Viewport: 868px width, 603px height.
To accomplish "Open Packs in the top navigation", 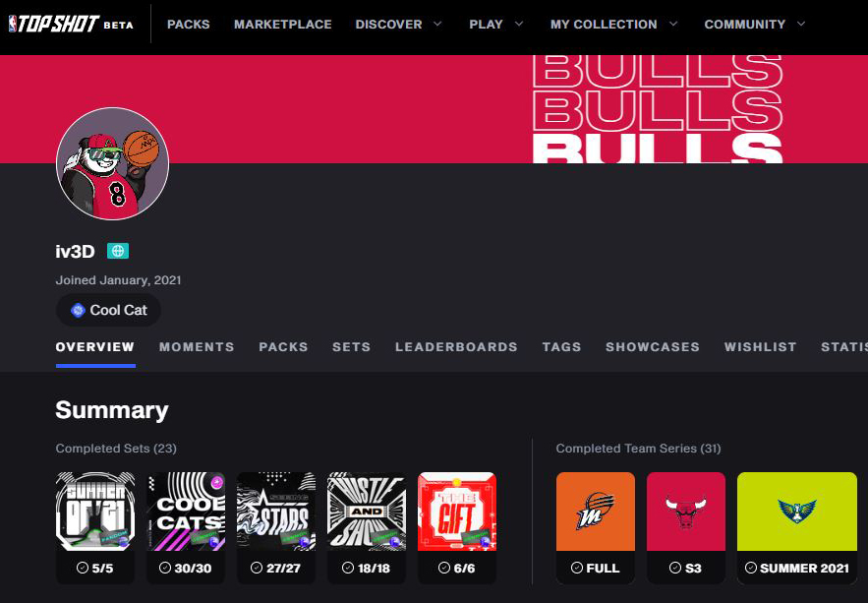I will point(188,24).
